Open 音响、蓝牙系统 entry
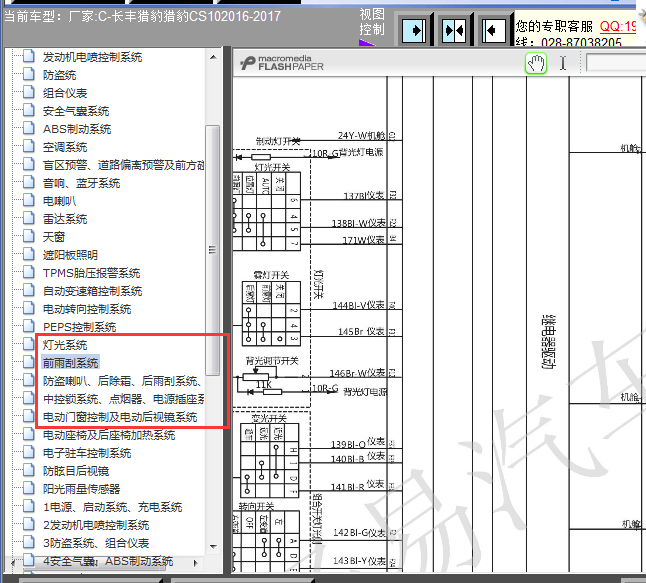The image size is (646, 583). (x=82, y=183)
